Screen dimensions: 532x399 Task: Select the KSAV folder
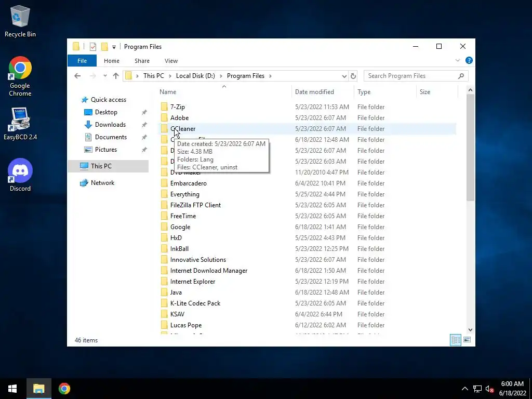[308, 314]
